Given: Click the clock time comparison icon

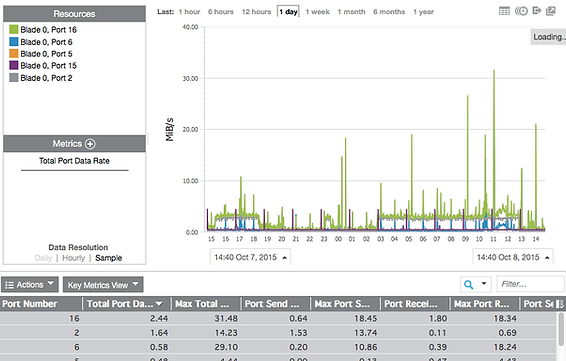Looking at the screenshot, I should tap(521, 11).
